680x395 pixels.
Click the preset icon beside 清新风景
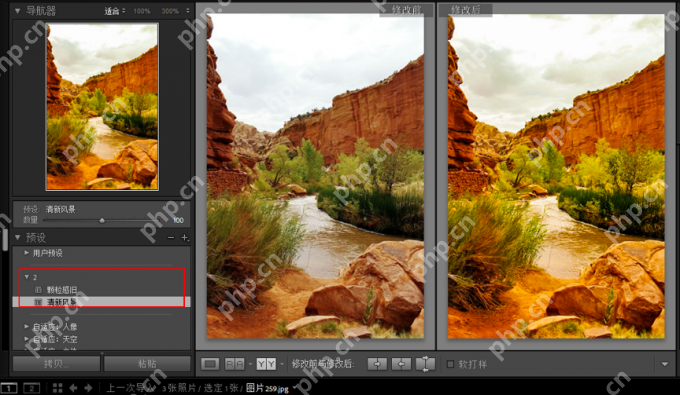pos(38,302)
